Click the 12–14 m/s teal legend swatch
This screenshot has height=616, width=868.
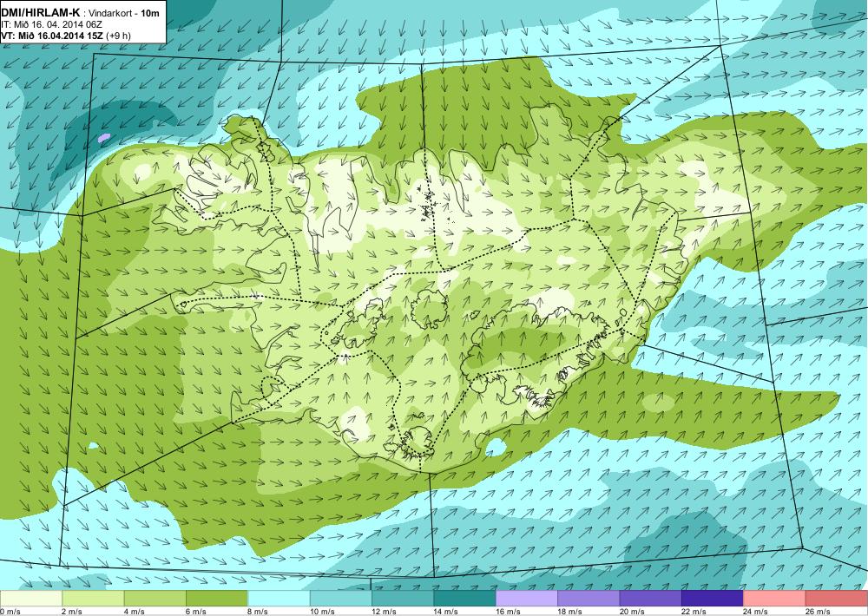click(x=403, y=599)
